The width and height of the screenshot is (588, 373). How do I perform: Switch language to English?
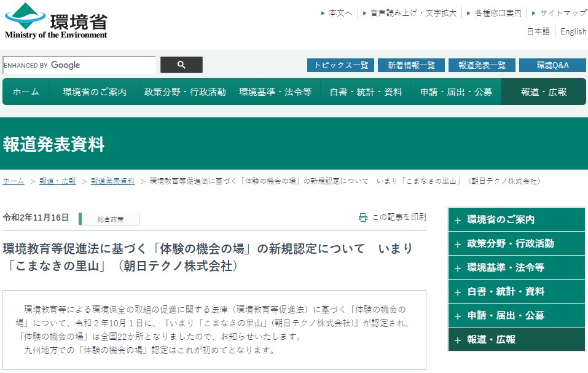click(x=573, y=32)
